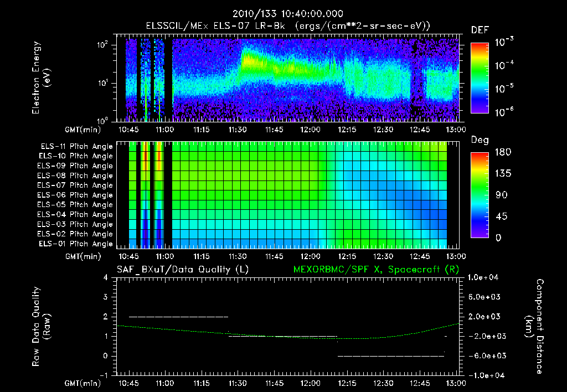Select the ELS-09 Pitch Angle label
The height and width of the screenshot is (392, 567).
75,166
